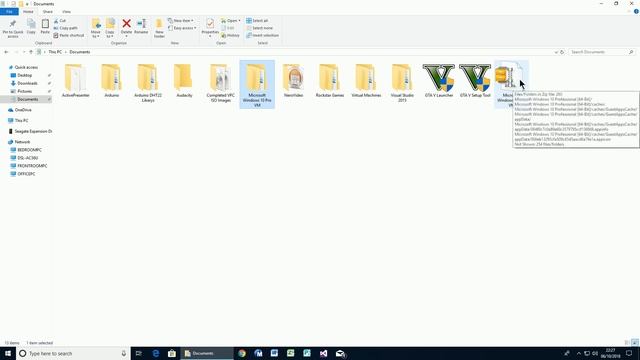Click the Search Documents field
This screenshot has height=360, width=640.
602,52
